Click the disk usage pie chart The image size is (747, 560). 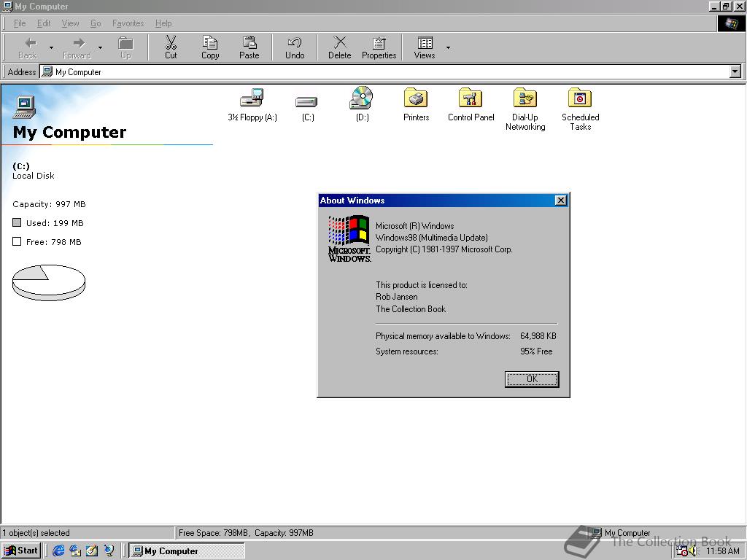coord(49,282)
